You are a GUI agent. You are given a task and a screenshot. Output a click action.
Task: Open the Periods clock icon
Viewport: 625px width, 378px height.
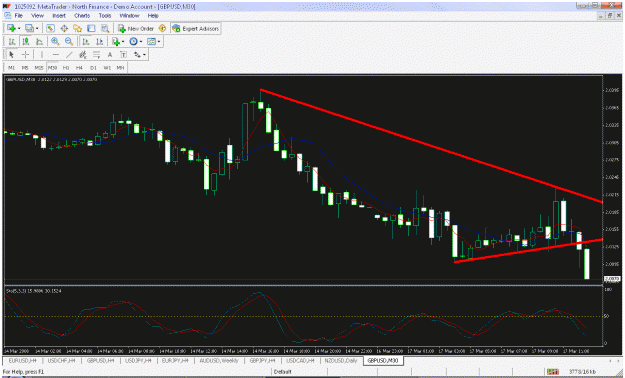tap(134, 41)
